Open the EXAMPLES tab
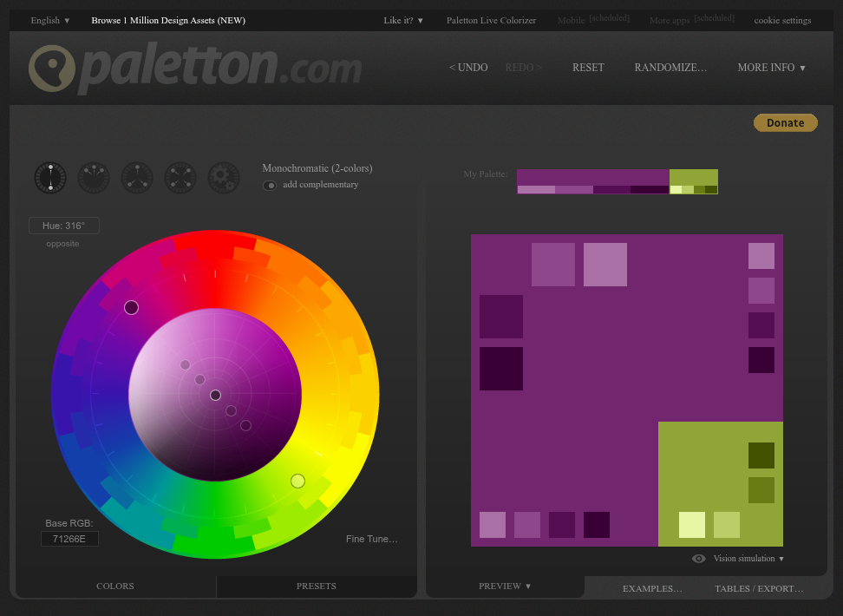This screenshot has height=616, width=843. pos(652,588)
